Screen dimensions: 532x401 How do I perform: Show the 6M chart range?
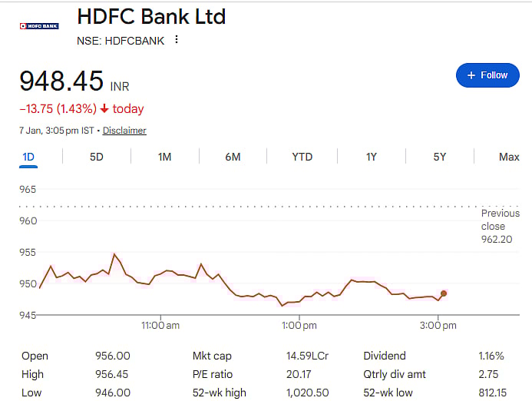233,157
